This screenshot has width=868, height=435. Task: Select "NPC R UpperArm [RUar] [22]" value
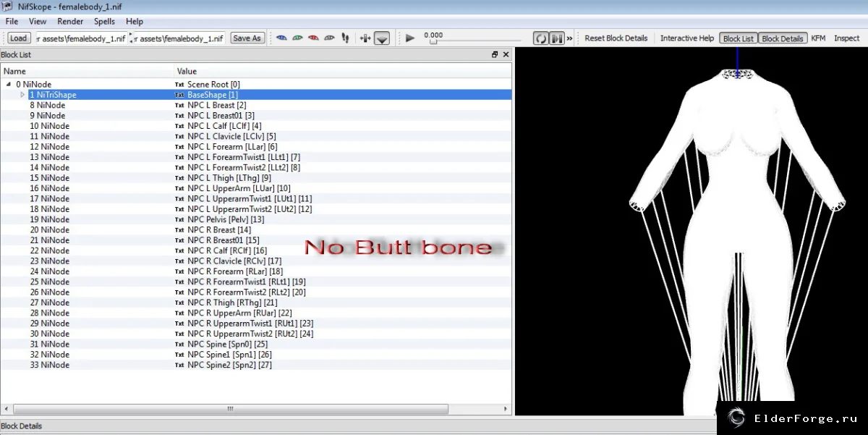click(x=239, y=313)
